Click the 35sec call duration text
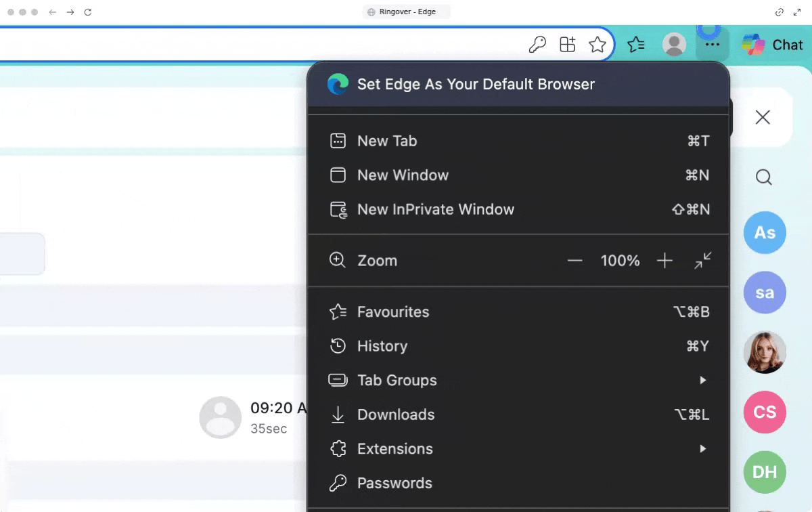The image size is (812, 512). pos(269,429)
